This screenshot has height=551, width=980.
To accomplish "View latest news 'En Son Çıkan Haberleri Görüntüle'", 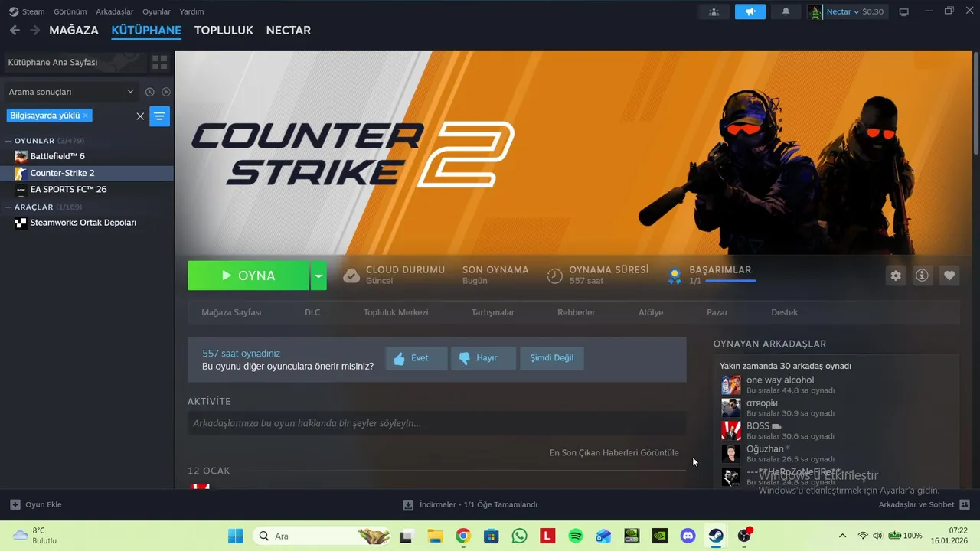I will 614,452.
